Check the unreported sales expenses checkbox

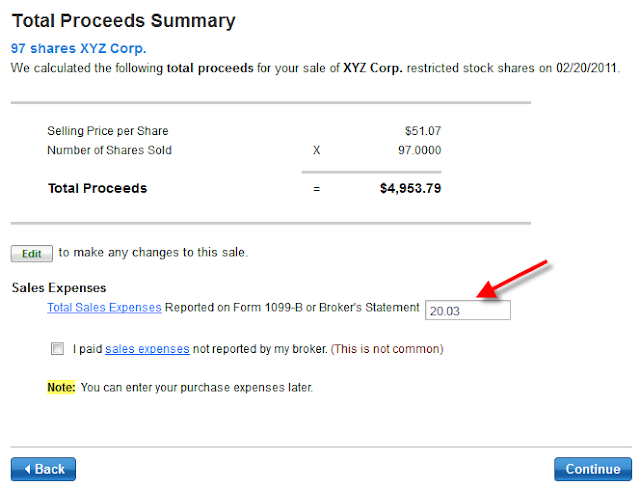tap(57, 350)
